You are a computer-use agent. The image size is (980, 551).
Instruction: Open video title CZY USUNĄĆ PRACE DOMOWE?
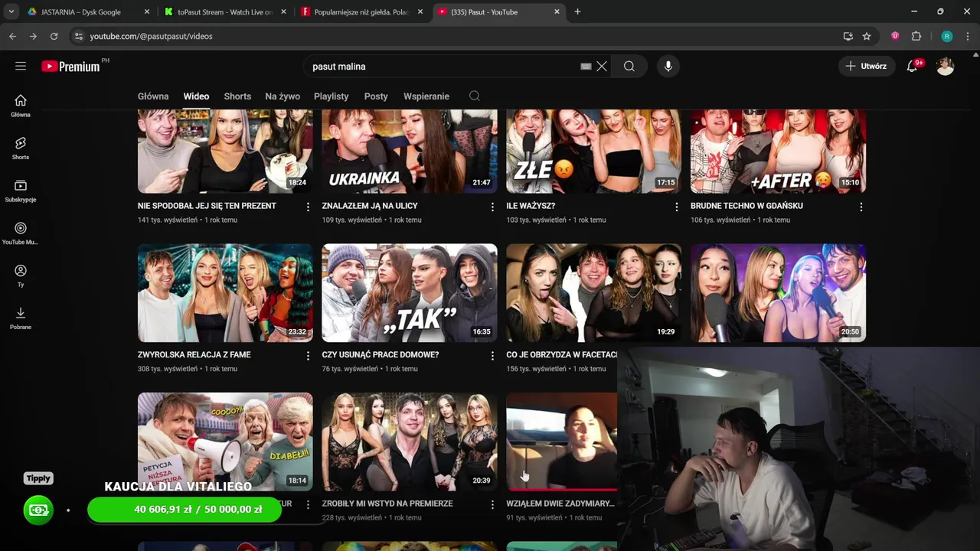click(x=381, y=355)
